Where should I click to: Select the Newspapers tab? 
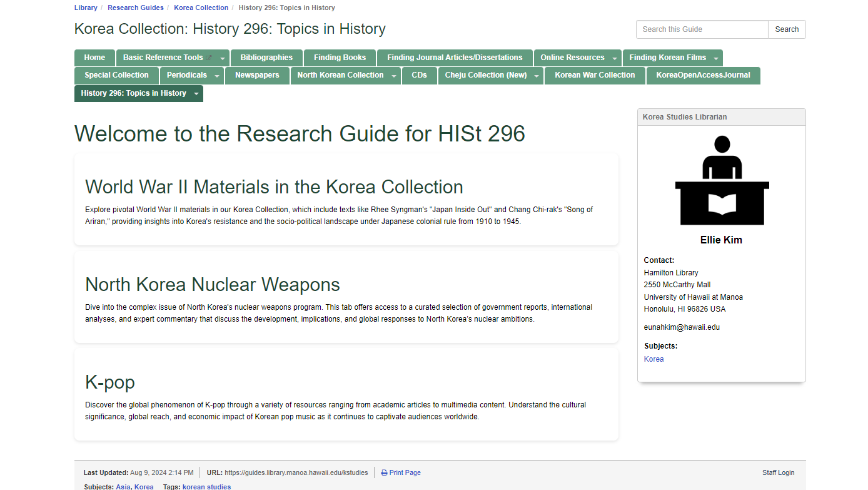(257, 75)
